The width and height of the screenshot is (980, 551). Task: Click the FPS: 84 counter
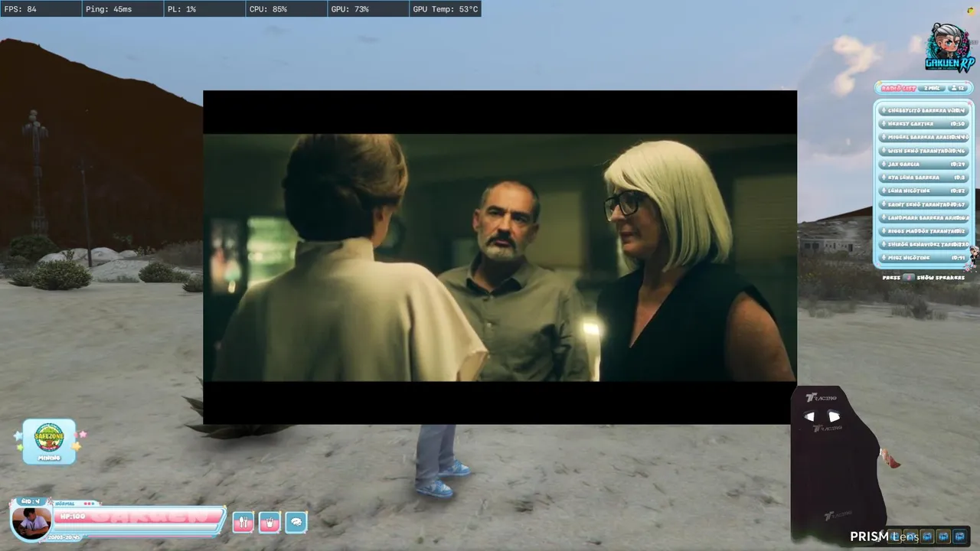[x=41, y=9]
